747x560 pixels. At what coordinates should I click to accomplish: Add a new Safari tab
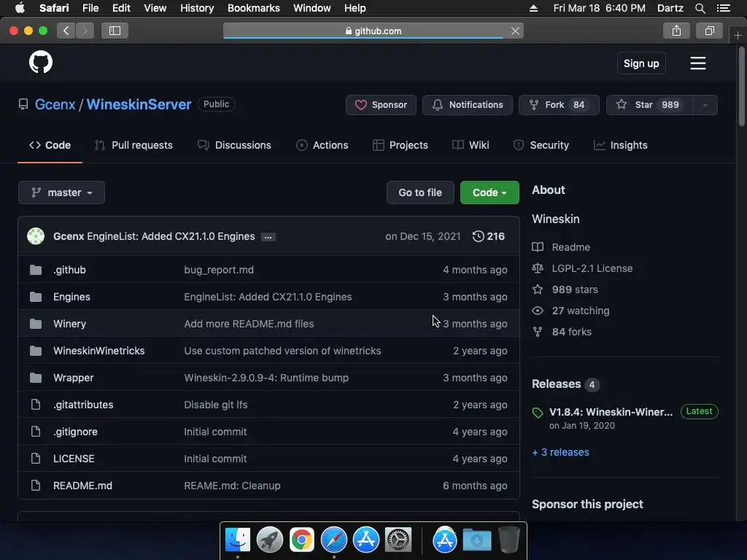point(738,35)
